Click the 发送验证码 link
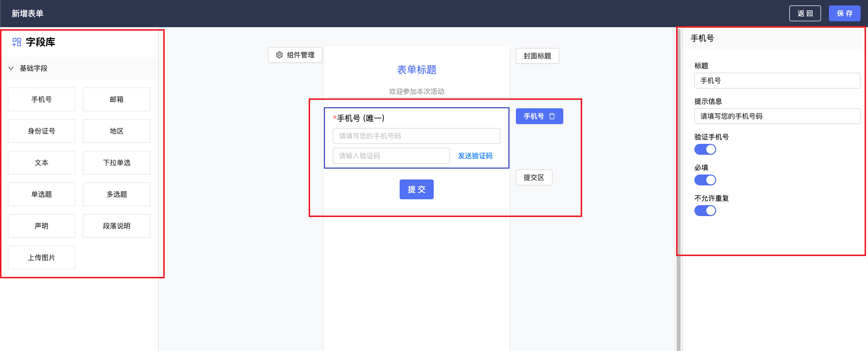 coord(475,156)
